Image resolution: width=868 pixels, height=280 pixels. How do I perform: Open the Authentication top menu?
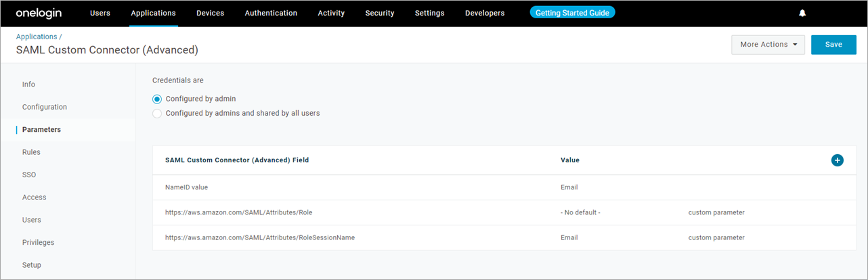(271, 13)
